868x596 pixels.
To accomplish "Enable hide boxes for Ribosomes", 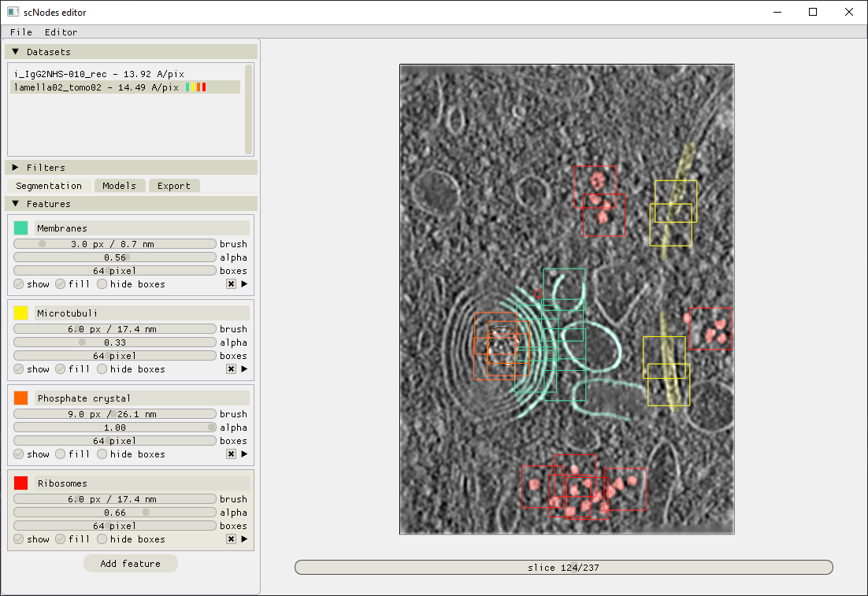I will pos(102,539).
